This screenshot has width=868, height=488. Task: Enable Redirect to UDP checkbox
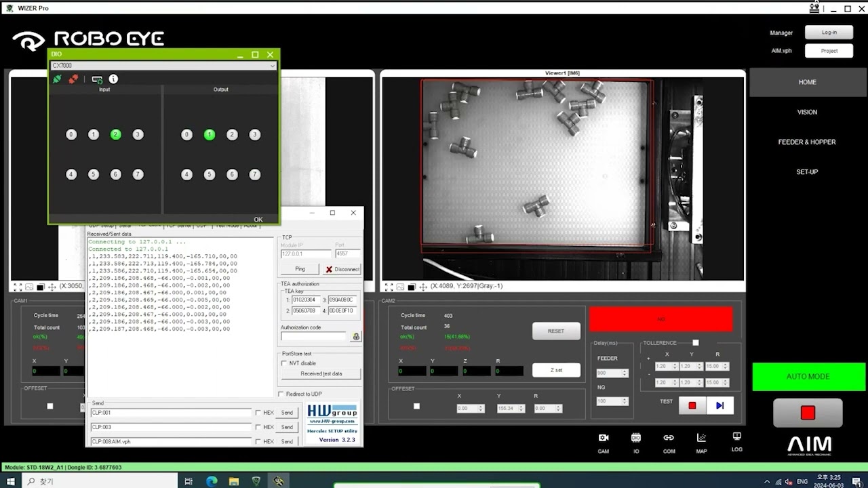tap(281, 394)
